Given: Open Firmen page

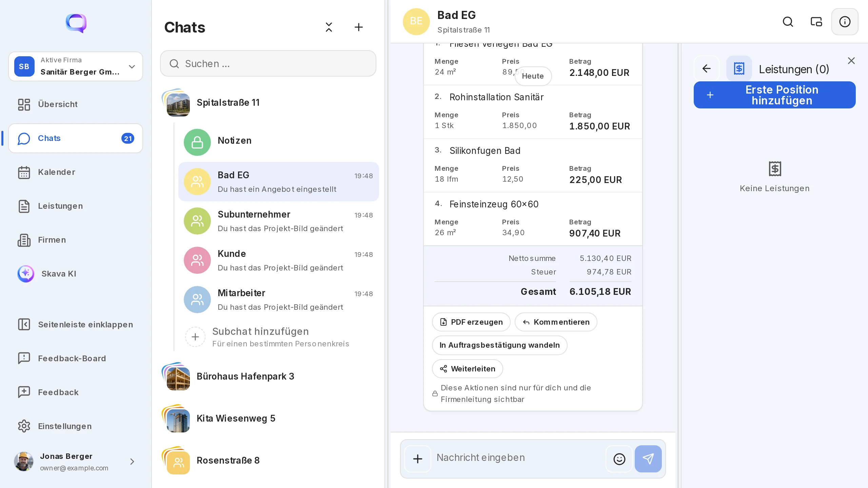Looking at the screenshot, I should click(x=75, y=240).
